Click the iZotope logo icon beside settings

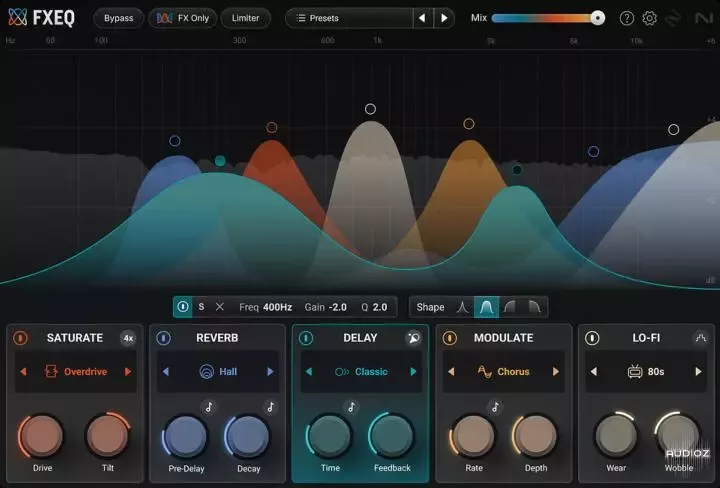pos(673,18)
